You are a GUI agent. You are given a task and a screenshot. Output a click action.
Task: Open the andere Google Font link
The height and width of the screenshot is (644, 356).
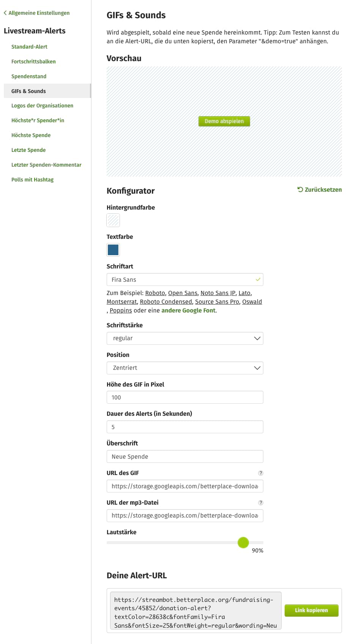tap(188, 310)
